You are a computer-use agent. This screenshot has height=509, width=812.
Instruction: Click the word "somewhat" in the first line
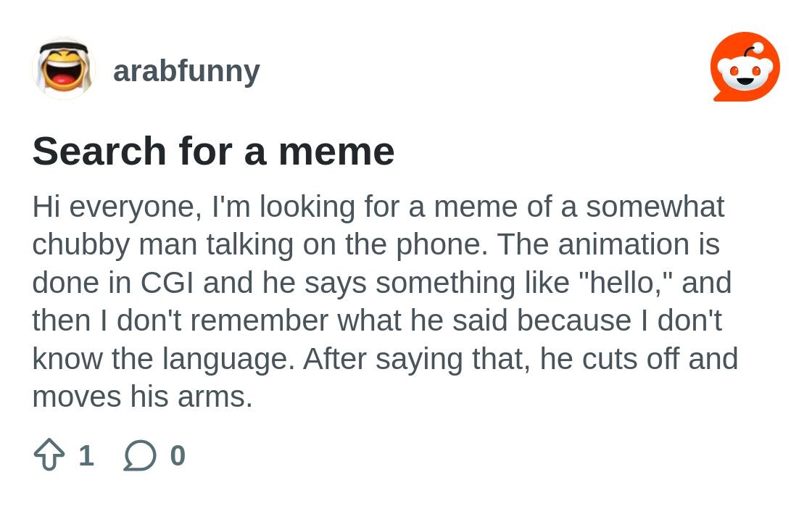click(x=655, y=207)
